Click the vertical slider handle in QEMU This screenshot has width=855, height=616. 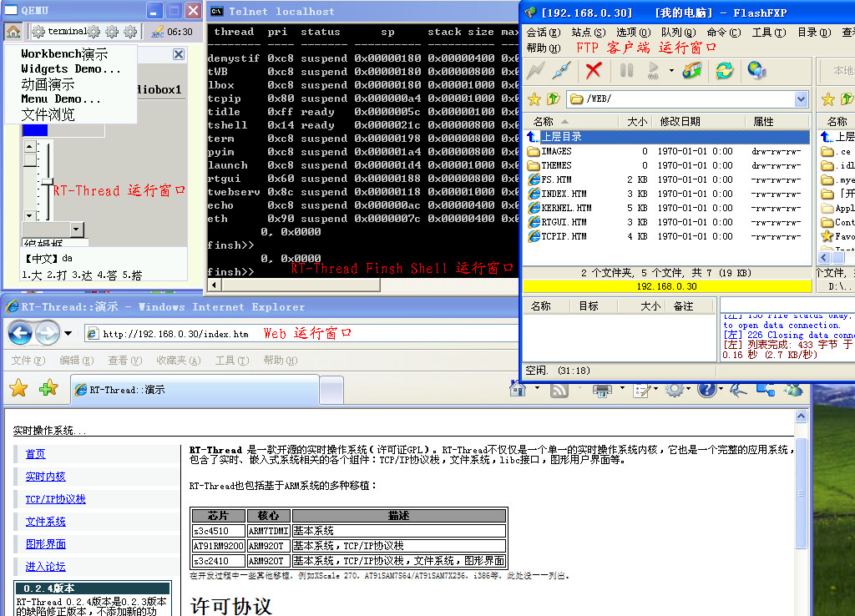48,181
